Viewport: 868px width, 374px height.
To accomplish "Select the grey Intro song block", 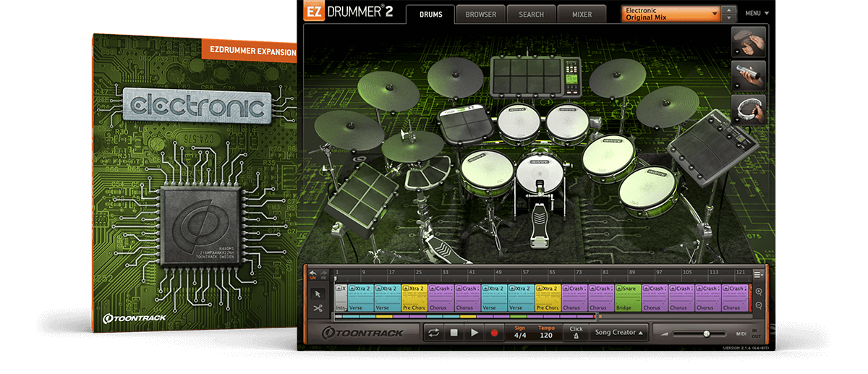I will [x=341, y=297].
